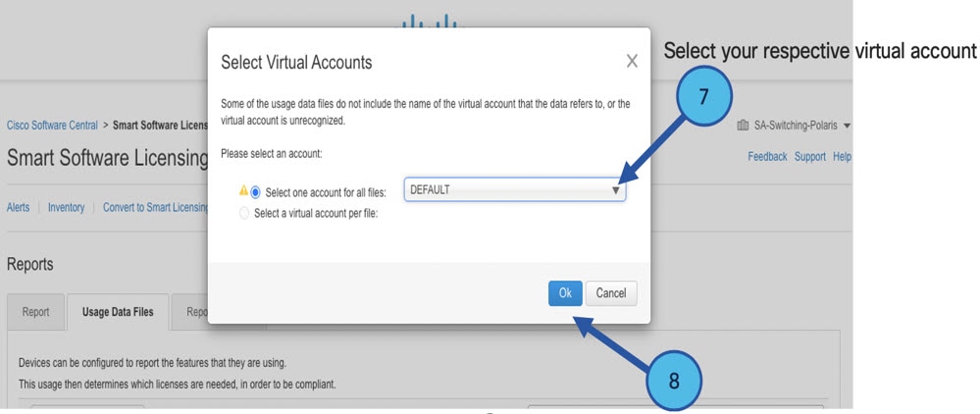Screen dimensions: 980x414
Task: Open the Support link
Action: point(810,157)
